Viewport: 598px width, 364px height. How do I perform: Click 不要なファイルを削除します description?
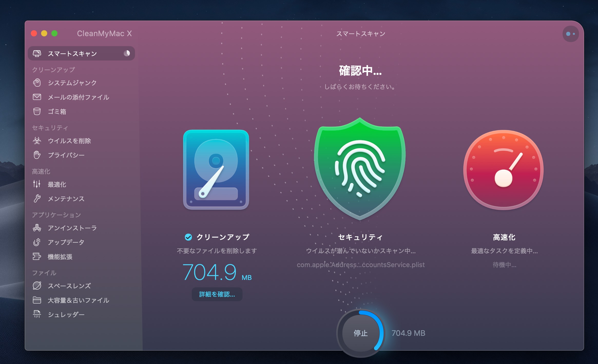click(x=217, y=251)
